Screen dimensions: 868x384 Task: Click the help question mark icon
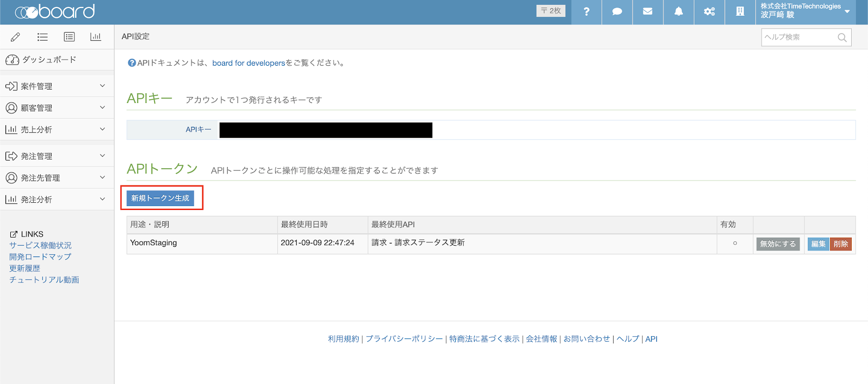586,12
